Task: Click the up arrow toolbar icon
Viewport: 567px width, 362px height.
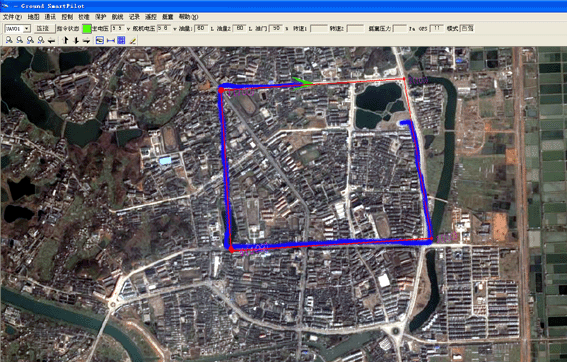Action: coord(66,40)
